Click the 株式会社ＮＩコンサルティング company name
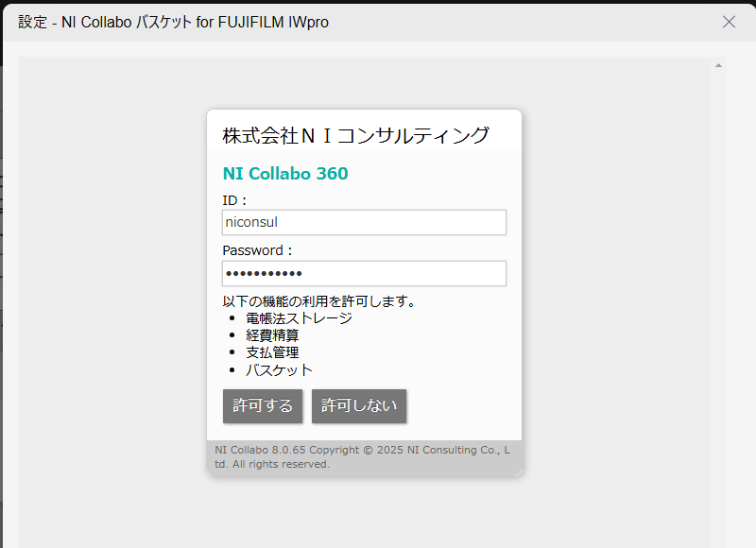Screen dimensions: 756x548 click(x=356, y=135)
